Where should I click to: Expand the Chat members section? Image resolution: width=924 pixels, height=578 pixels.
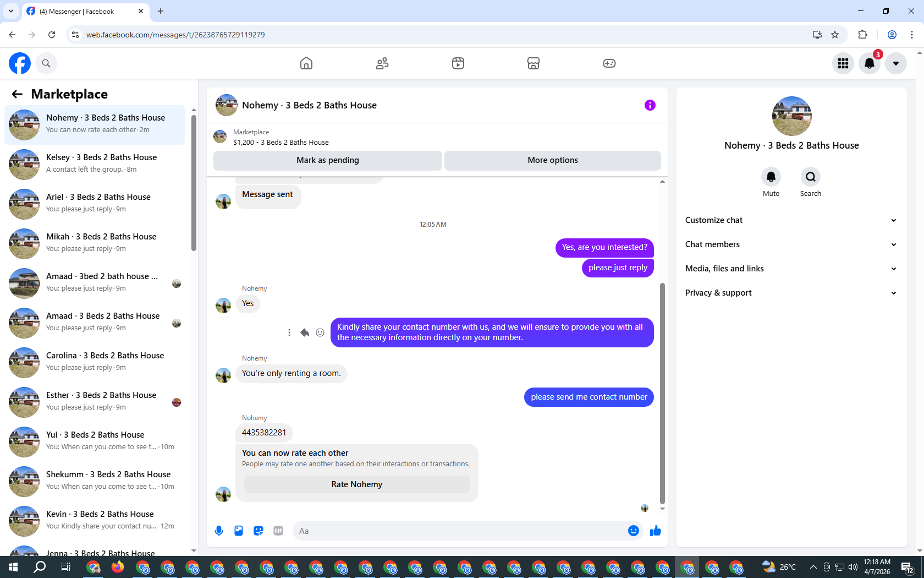tap(791, 244)
